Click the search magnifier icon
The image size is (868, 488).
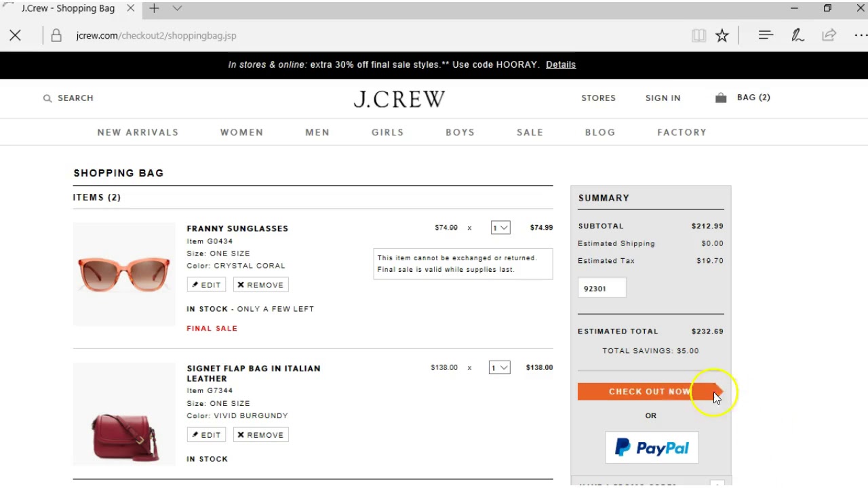(x=47, y=98)
